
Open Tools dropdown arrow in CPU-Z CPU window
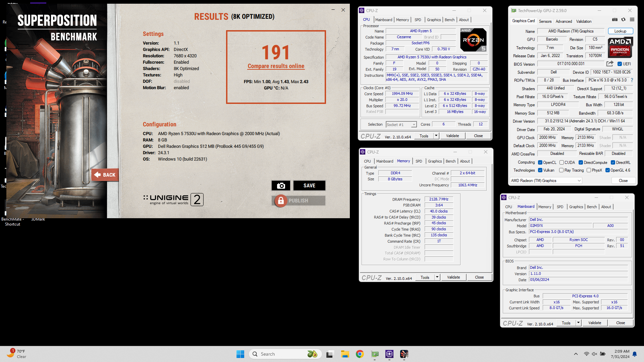(x=436, y=136)
